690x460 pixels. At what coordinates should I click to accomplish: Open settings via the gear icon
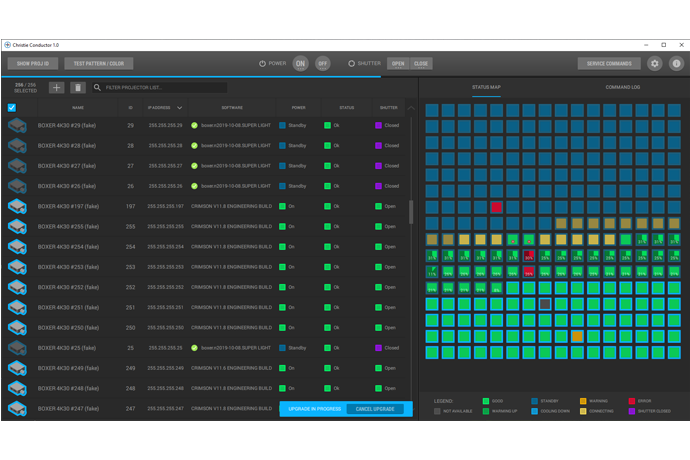(655, 63)
